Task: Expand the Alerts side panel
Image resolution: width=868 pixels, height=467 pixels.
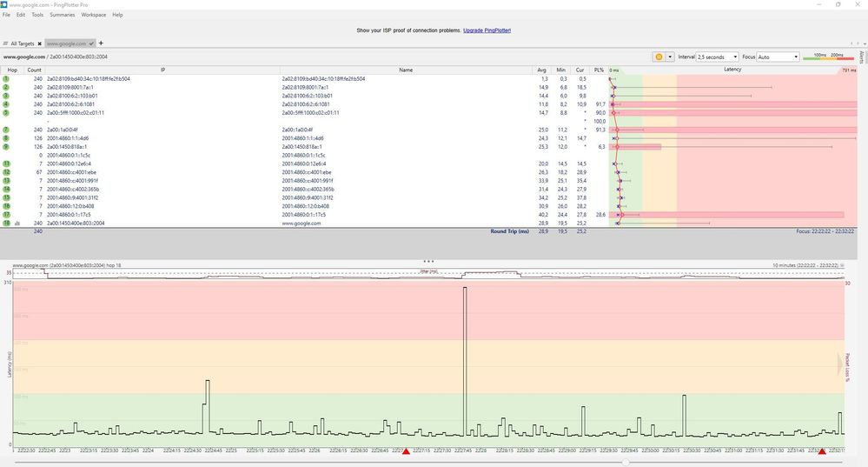Action: click(861, 57)
